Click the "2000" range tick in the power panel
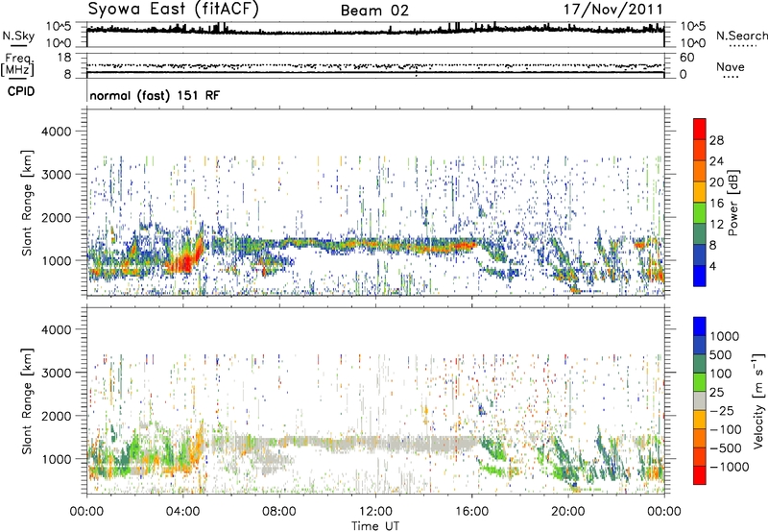This screenshot has width=768, height=532. click(x=56, y=217)
